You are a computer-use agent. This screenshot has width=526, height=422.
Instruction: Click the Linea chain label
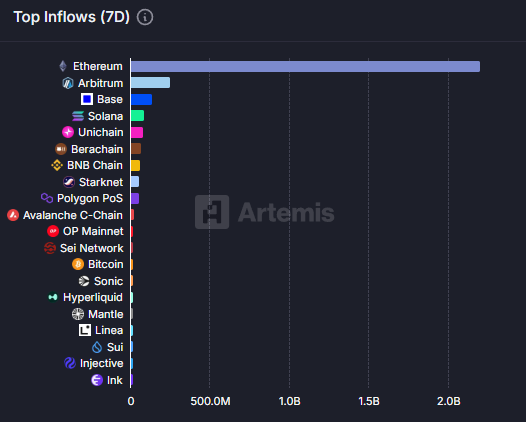pos(109,330)
